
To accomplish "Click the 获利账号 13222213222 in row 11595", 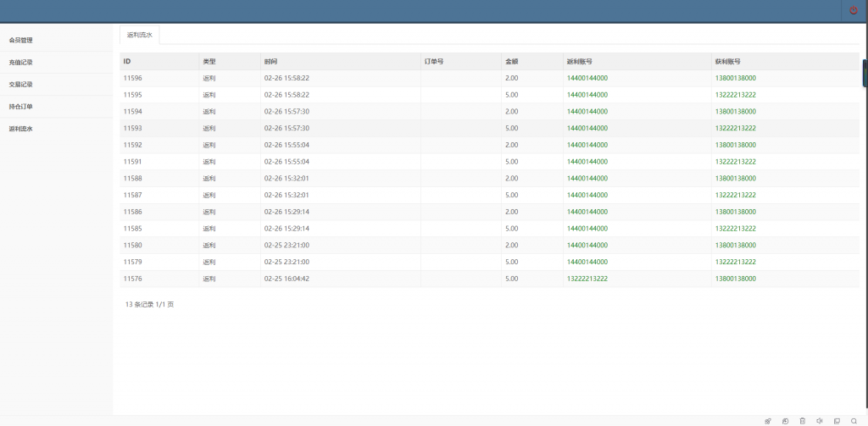I will coord(735,95).
